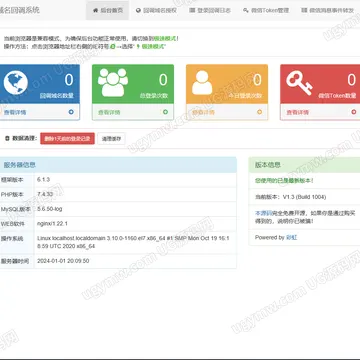Click the arrow circle icon on orange card footer
This screenshot has height=360, width=360.
pyautogui.click(x=260, y=112)
